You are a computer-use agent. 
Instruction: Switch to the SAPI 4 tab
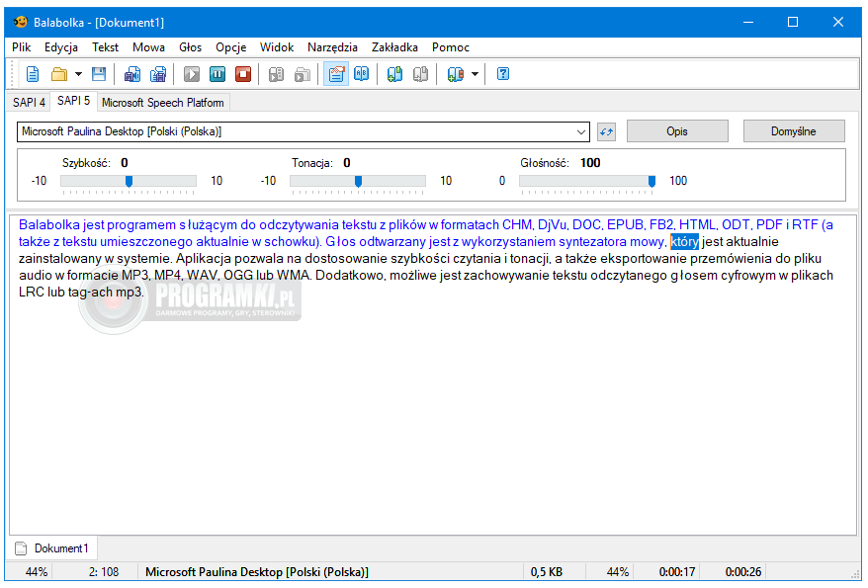coord(29,103)
